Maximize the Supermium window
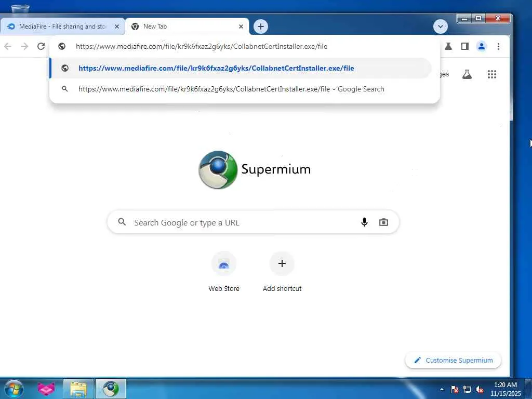Screen dimensions: 532x399 [x=478, y=18]
